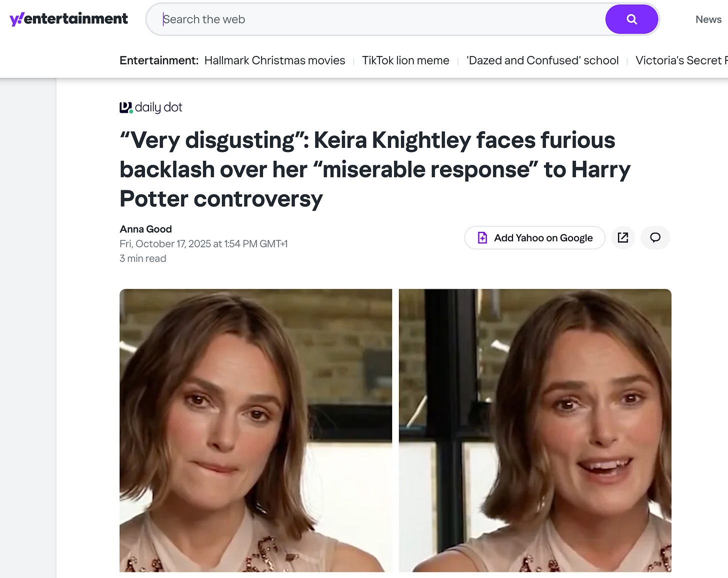Click the 3 min read label
The image size is (728, 578).
click(143, 258)
